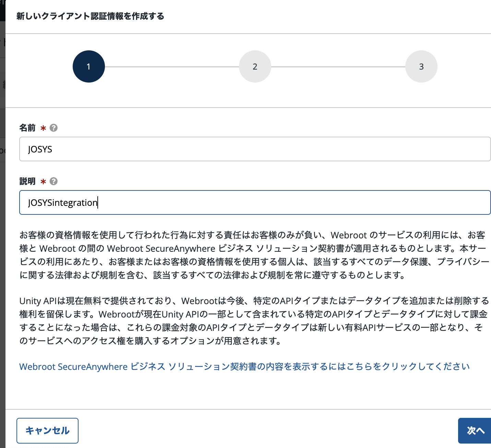Click the step 1 circle in the wizard
491x448 pixels.
coord(88,66)
